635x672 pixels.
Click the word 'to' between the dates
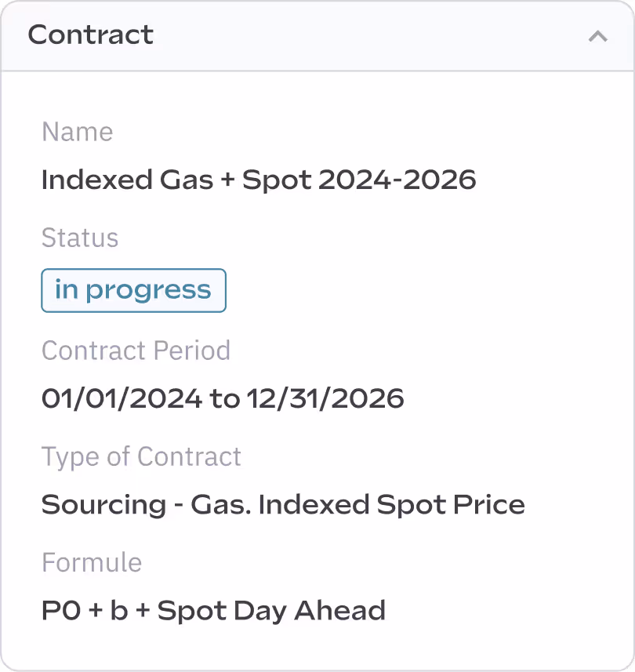coord(224,399)
